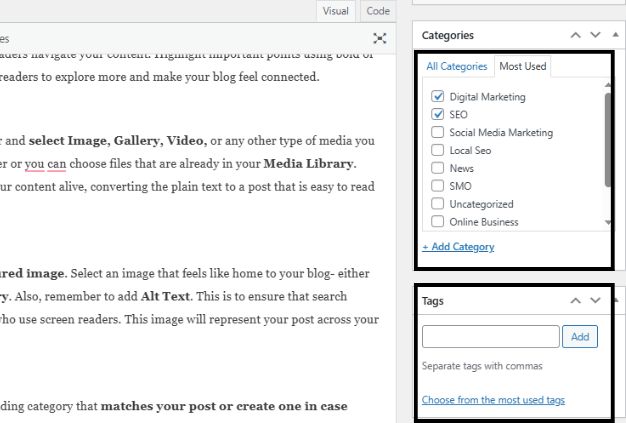Switch editor to Visual tab

335,11
